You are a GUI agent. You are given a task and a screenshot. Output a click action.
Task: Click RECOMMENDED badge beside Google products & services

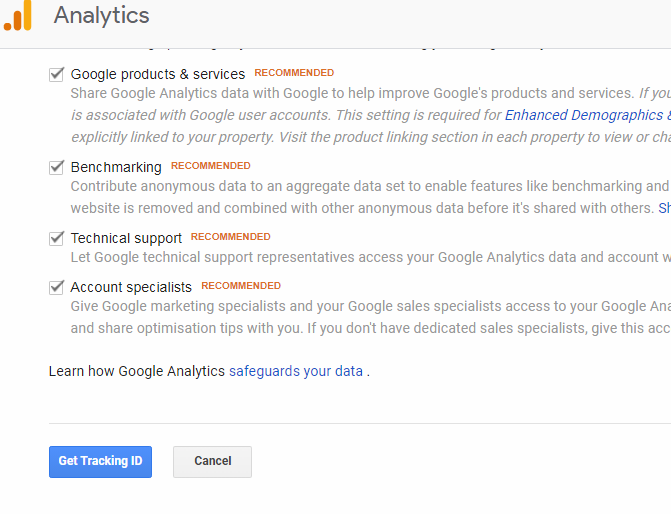[294, 73]
